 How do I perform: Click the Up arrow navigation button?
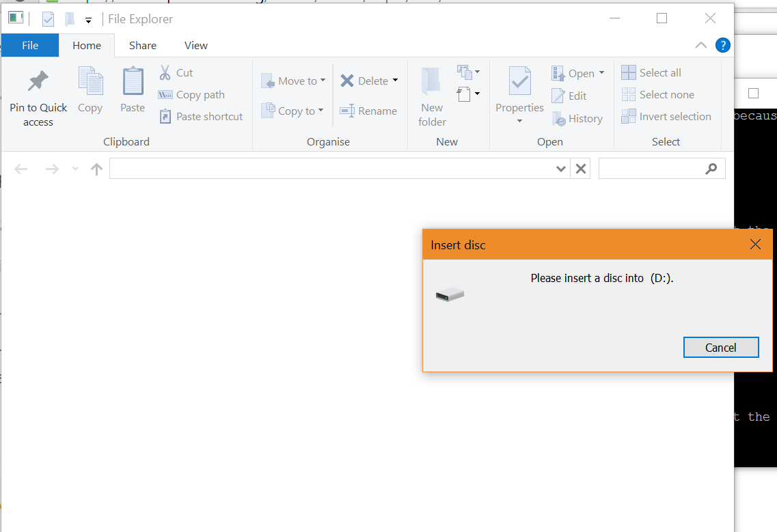96,169
